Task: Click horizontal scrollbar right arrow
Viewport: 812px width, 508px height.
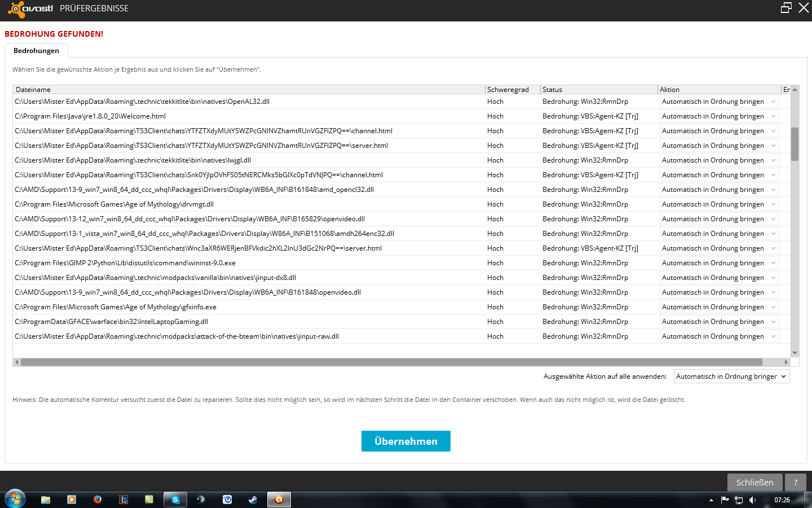Action: click(x=786, y=362)
